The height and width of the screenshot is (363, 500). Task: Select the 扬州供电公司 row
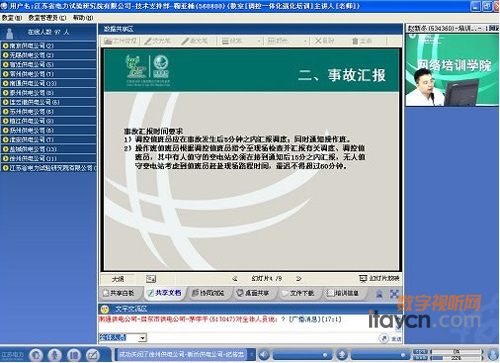(48, 130)
